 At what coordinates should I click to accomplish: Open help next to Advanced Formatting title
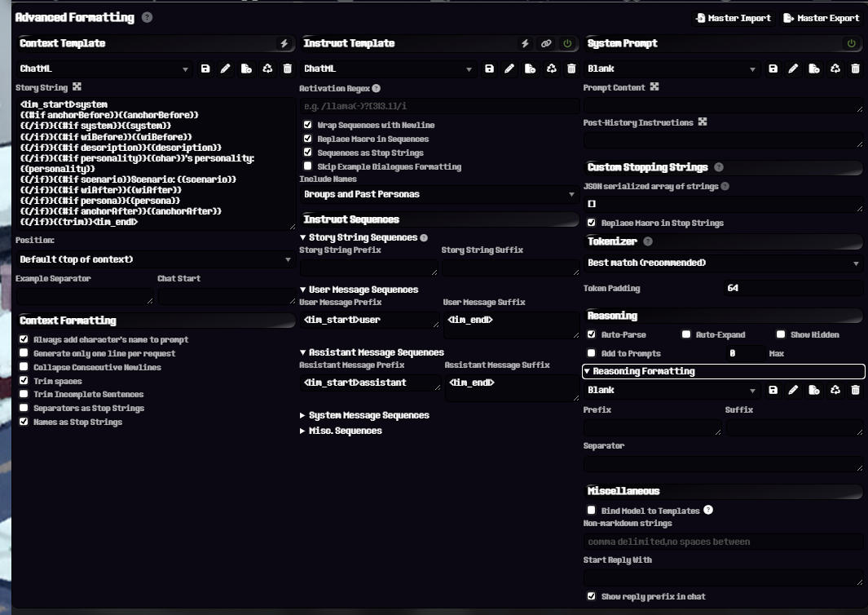pyautogui.click(x=147, y=17)
